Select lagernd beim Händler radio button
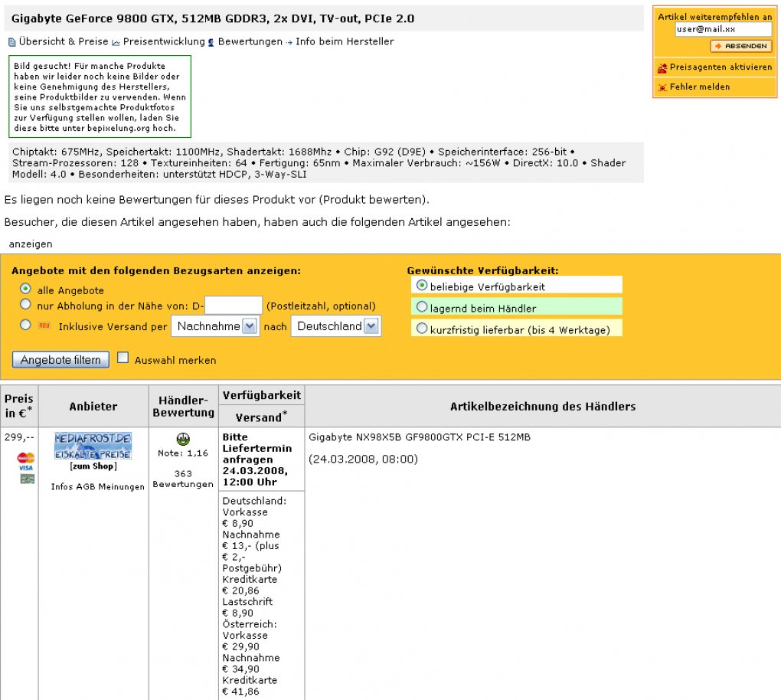Viewport: 781px width, 700px height. coord(422,307)
